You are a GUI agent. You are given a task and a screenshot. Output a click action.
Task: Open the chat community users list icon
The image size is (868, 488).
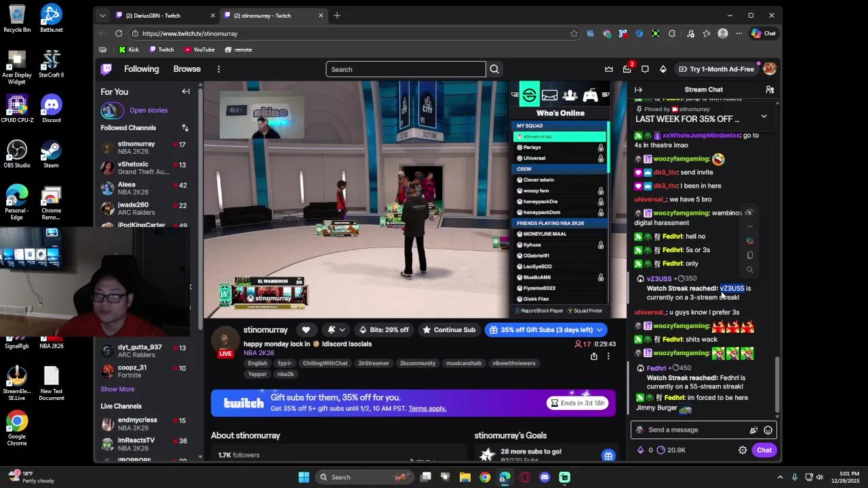[770, 89]
